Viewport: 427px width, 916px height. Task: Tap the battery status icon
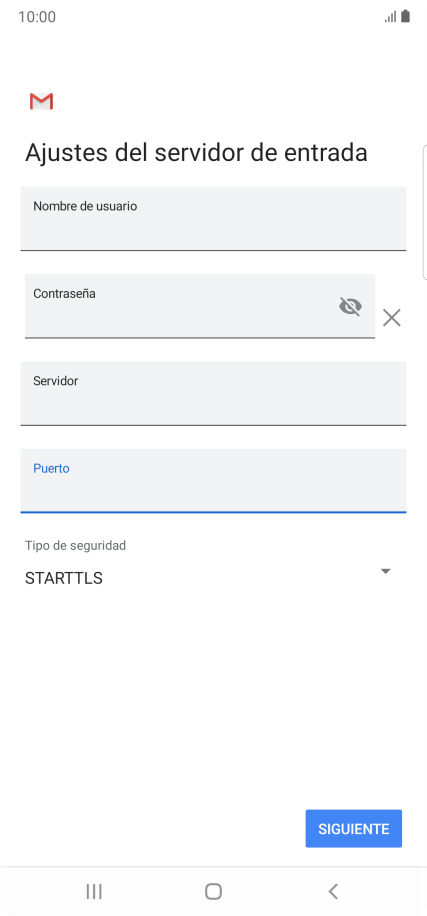[405, 16]
